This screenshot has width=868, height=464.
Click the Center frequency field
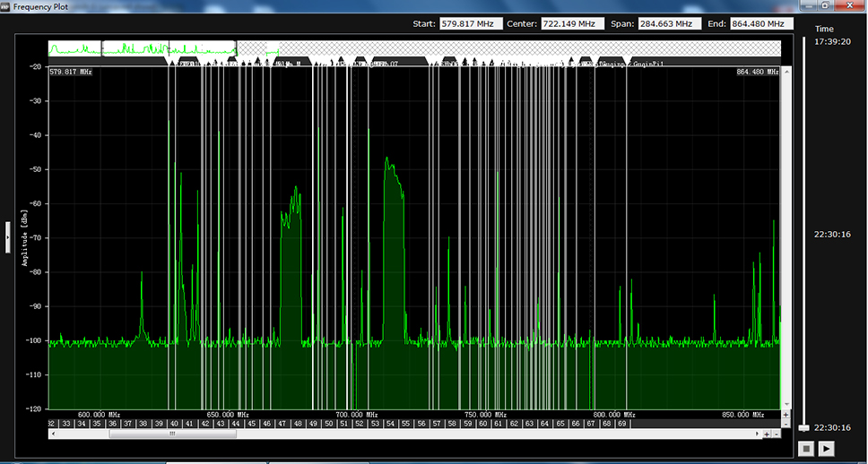tap(572, 24)
